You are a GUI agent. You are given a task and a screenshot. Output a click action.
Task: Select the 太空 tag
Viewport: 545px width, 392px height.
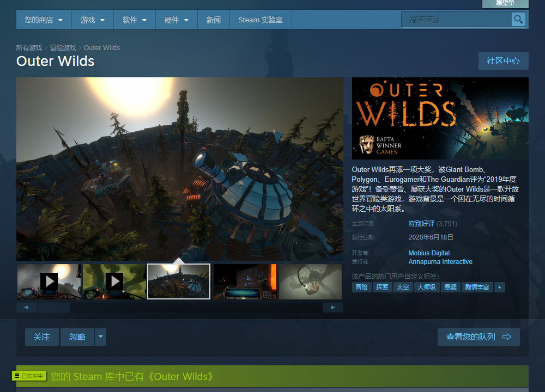pos(403,287)
